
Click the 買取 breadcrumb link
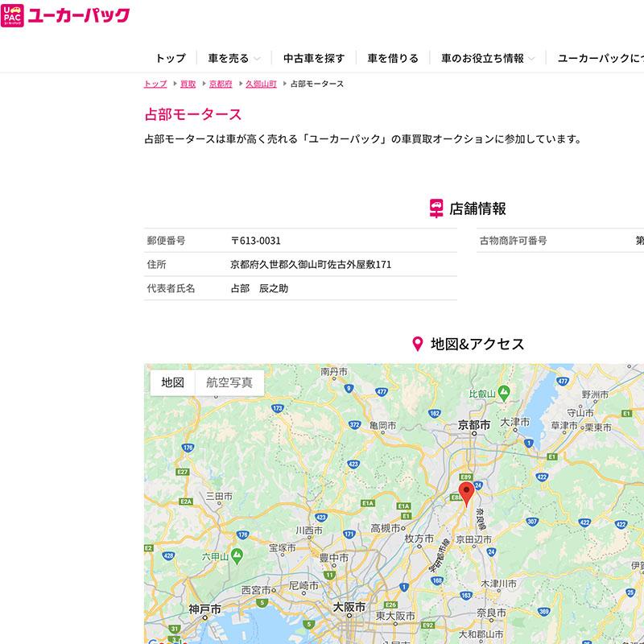(188, 84)
